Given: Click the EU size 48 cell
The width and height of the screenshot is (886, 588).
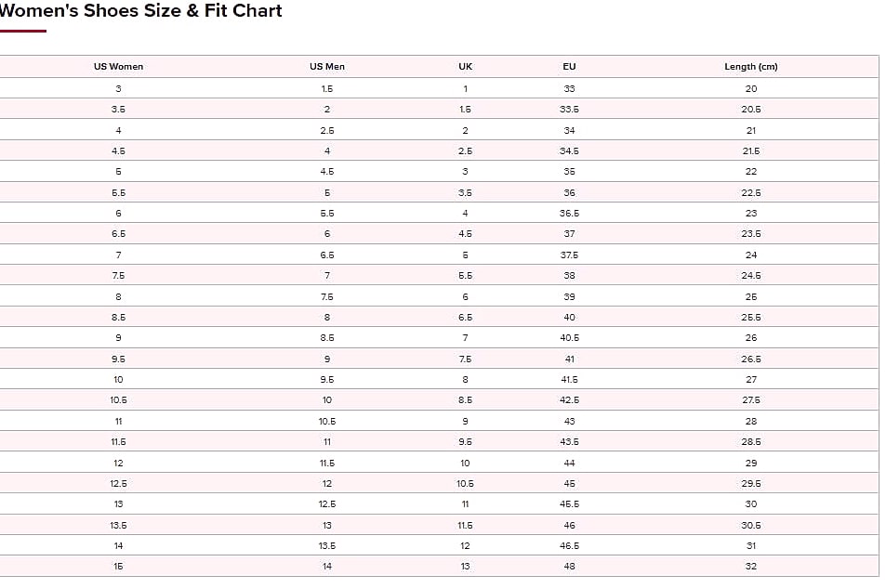Looking at the screenshot, I should (x=569, y=566).
